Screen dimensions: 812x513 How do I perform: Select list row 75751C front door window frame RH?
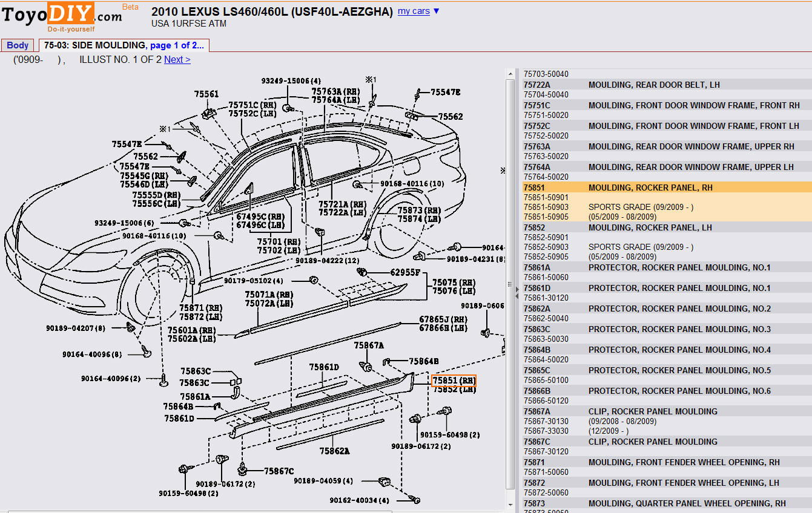(x=666, y=105)
